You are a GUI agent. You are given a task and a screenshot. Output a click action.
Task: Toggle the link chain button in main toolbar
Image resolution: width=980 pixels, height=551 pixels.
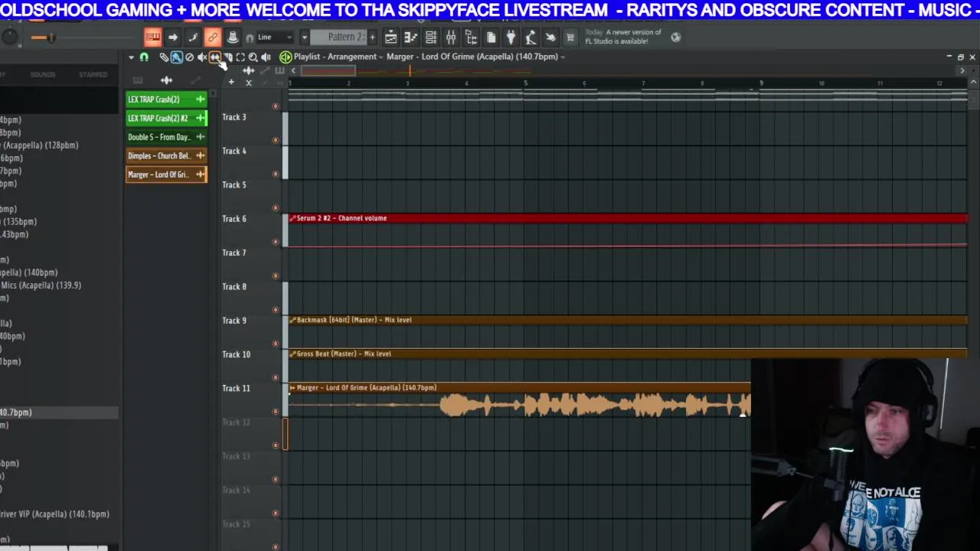coord(213,37)
